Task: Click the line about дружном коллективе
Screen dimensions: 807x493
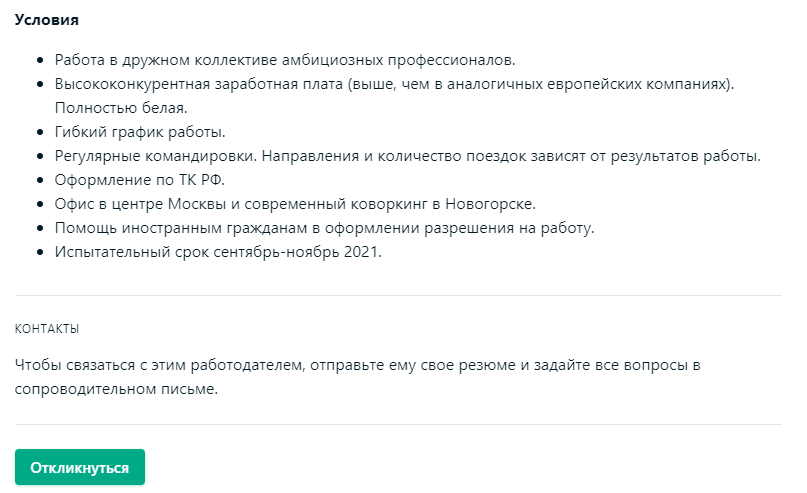Action: pos(285,60)
